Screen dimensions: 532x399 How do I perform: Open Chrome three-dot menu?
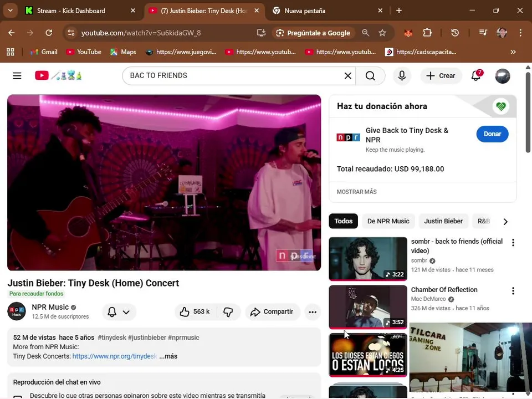[520, 33]
